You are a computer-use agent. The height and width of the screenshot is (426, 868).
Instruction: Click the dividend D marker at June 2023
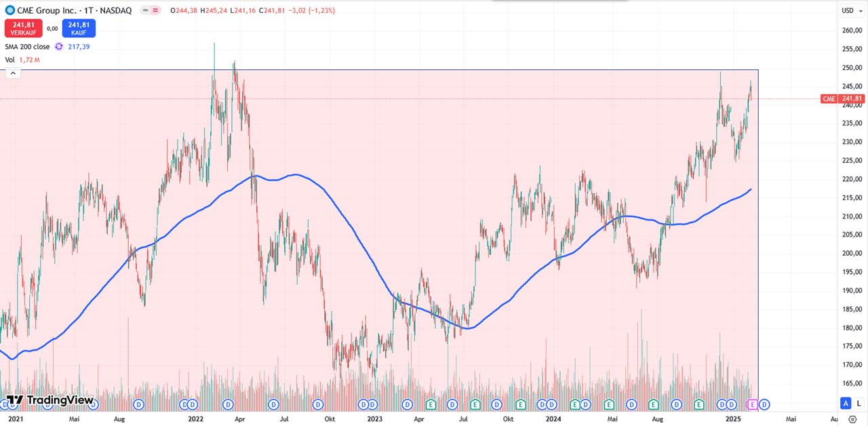coord(452,405)
